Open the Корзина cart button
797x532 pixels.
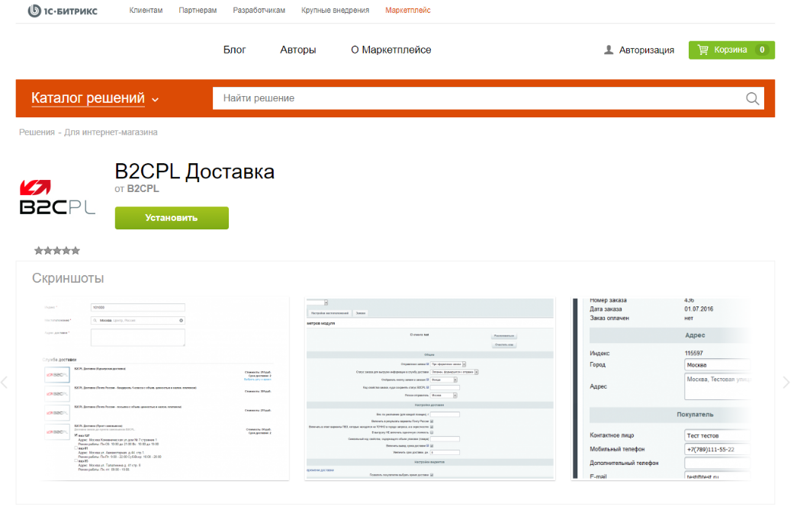tap(731, 50)
